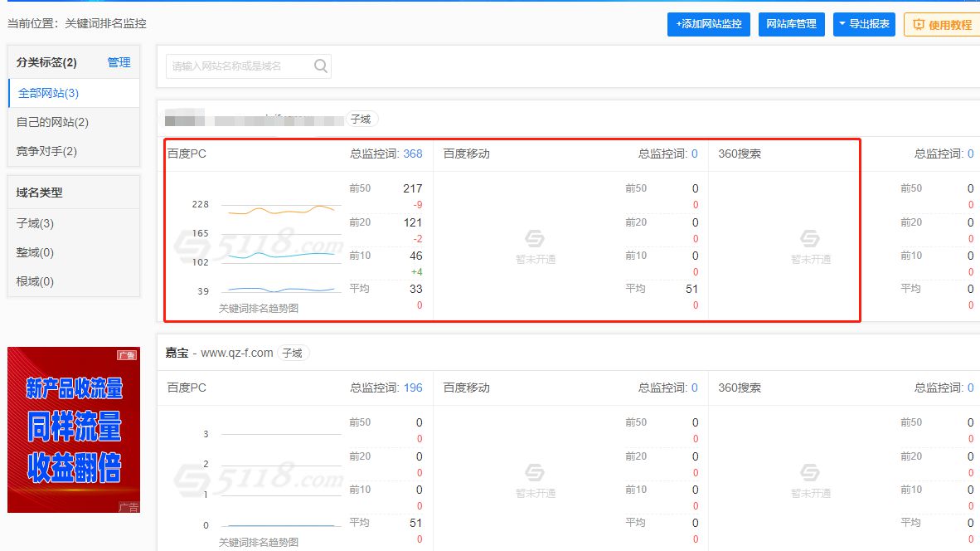980x551 pixels.
Task: Click 前10 value 46 in first site
Action: [416, 256]
